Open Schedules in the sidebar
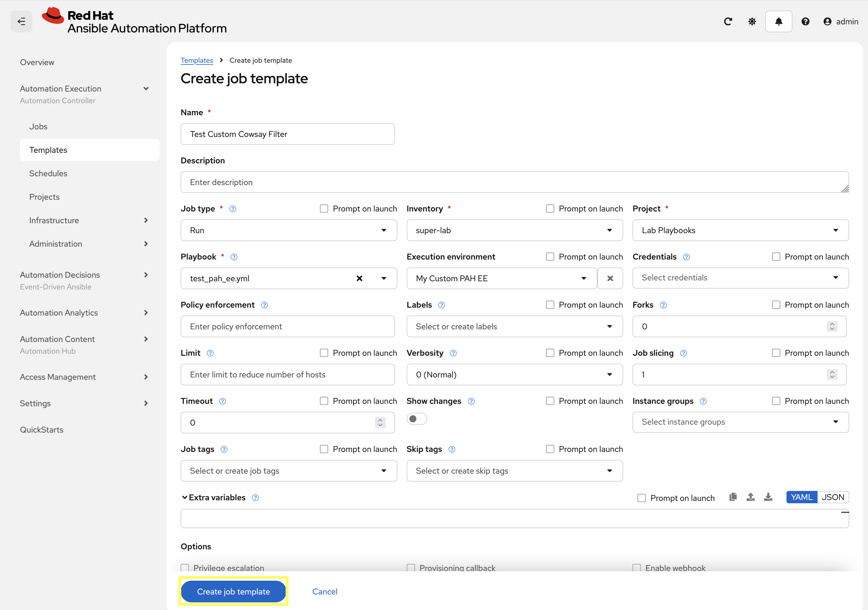 click(x=48, y=173)
